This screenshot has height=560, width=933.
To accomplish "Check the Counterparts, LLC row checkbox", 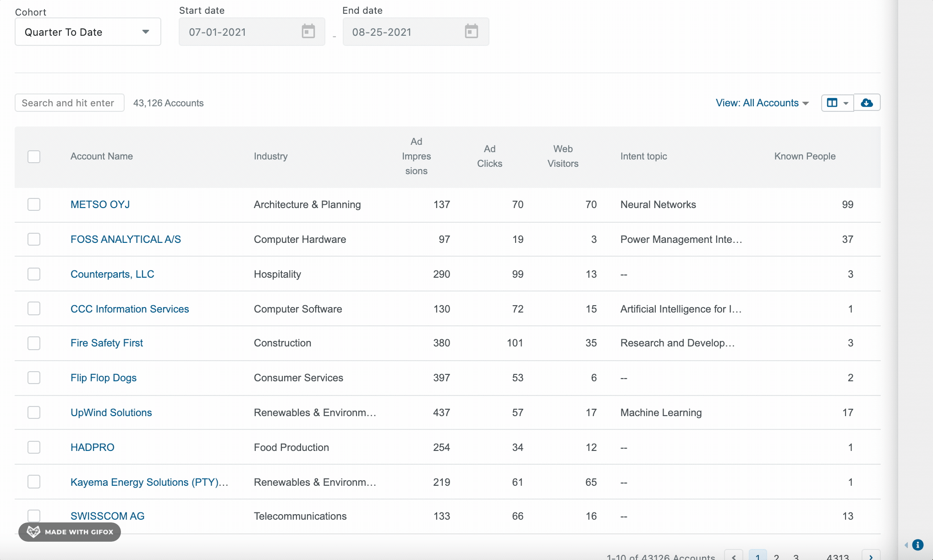I will [34, 274].
